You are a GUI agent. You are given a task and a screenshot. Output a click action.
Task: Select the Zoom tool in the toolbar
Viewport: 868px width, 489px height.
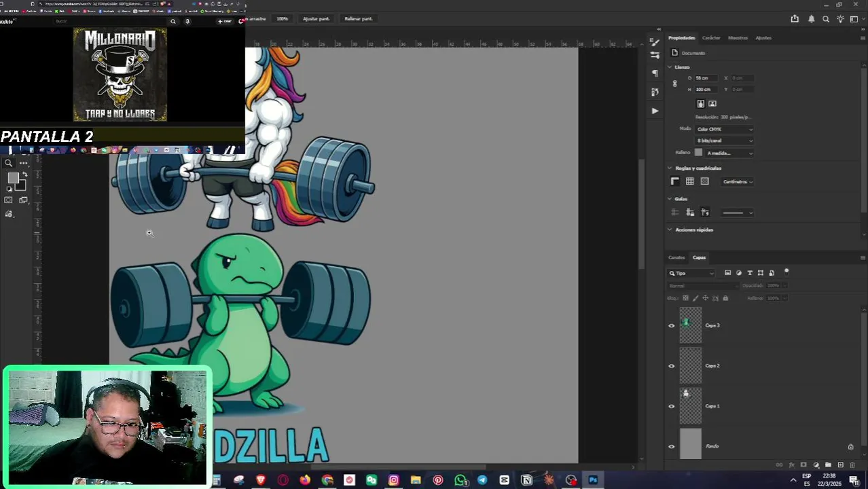[9, 163]
